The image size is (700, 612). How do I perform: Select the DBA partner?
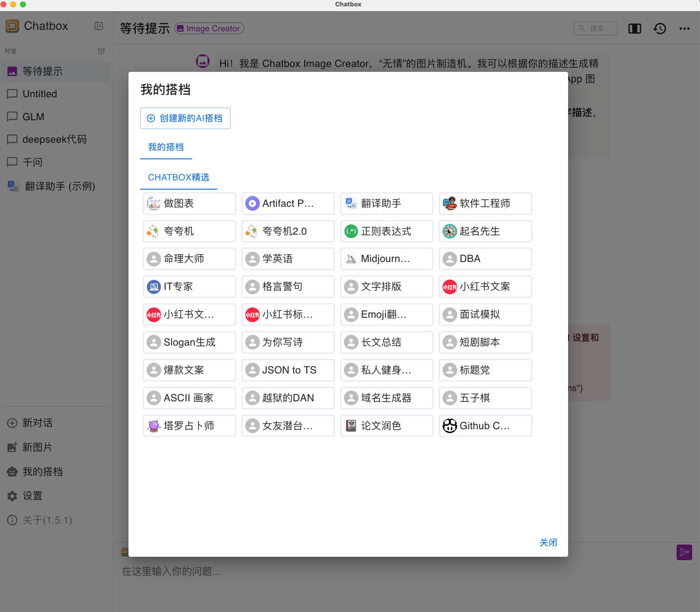tap(486, 259)
